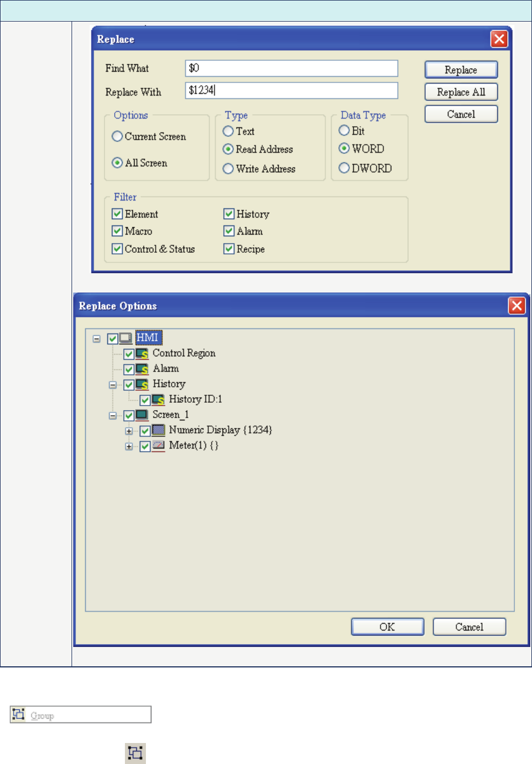Click the Alarm node icon
The image size is (532, 764).
142,369
